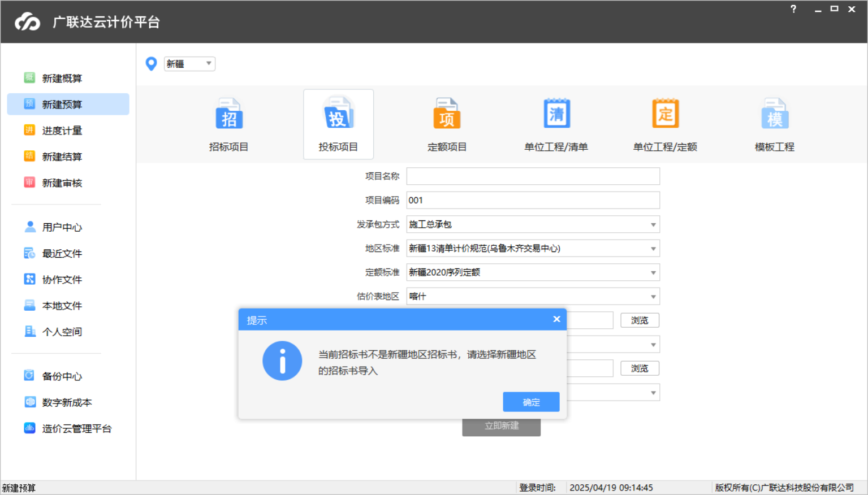
Task: Click the 协作文件 sidebar icon
Action: click(x=29, y=279)
